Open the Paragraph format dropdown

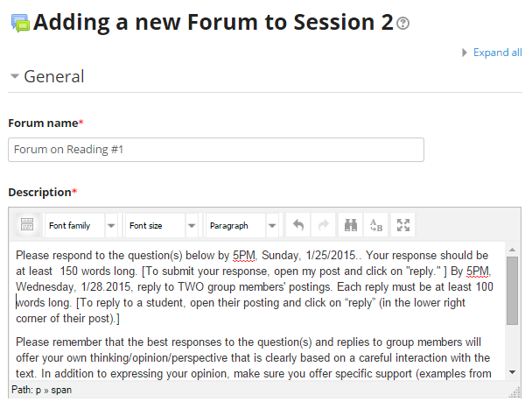pos(242,225)
